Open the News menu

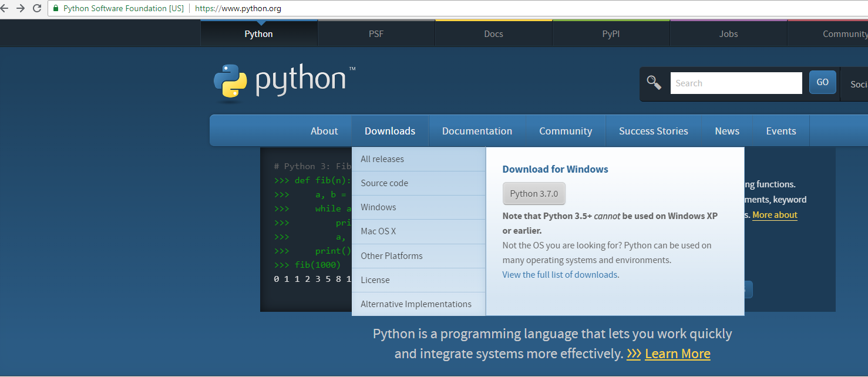[x=727, y=131]
